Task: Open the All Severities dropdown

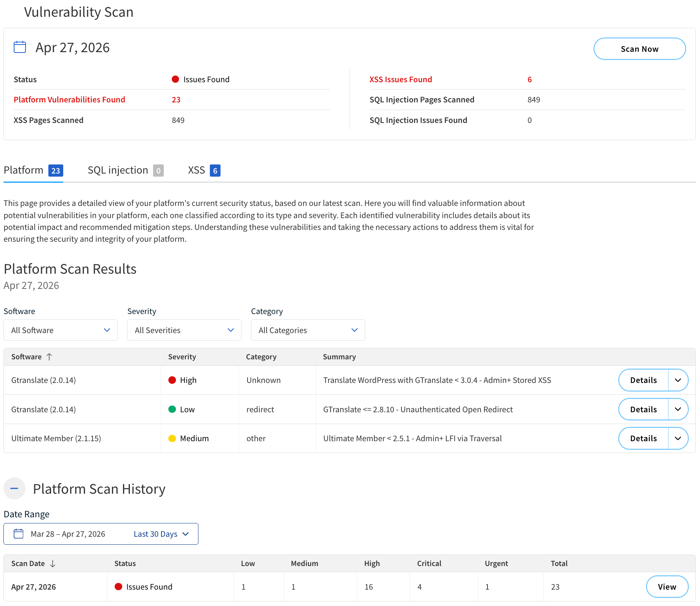Action: pyautogui.click(x=184, y=330)
